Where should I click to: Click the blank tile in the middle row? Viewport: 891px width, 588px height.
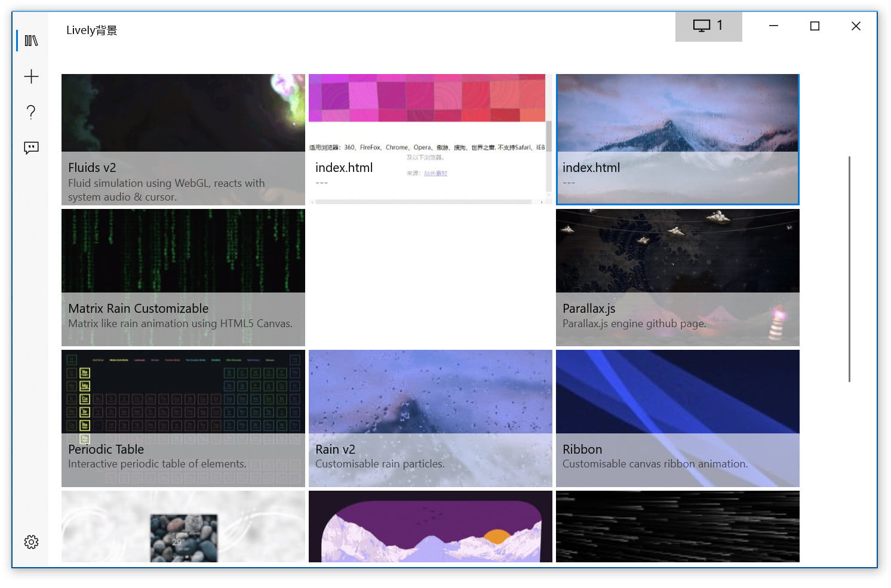[x=430, y=278]
